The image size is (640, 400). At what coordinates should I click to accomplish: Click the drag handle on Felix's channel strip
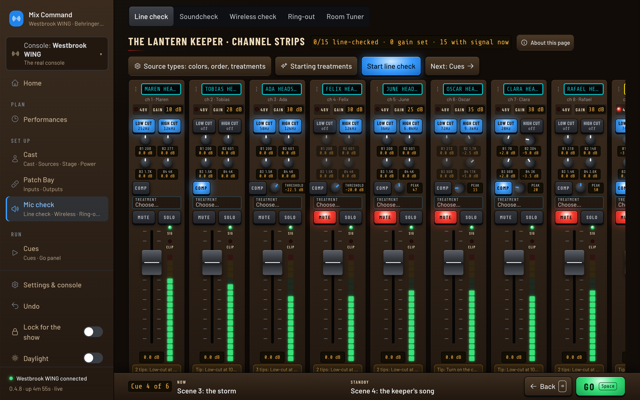coord(317,89)
